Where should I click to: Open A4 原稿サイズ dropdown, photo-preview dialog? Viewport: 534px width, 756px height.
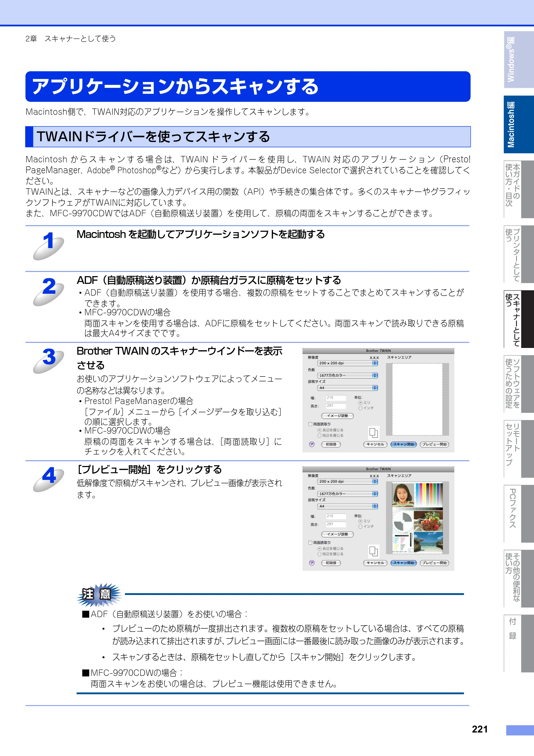point(347,506)
